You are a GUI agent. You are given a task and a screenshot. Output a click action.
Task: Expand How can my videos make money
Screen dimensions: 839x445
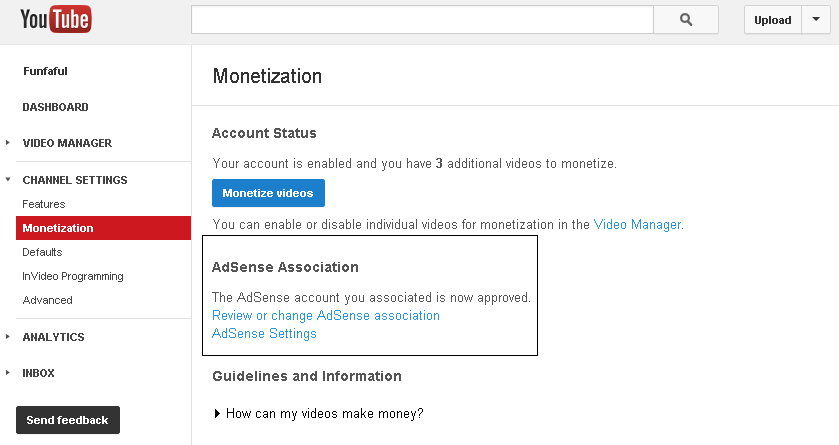click(x=318, y=413)
